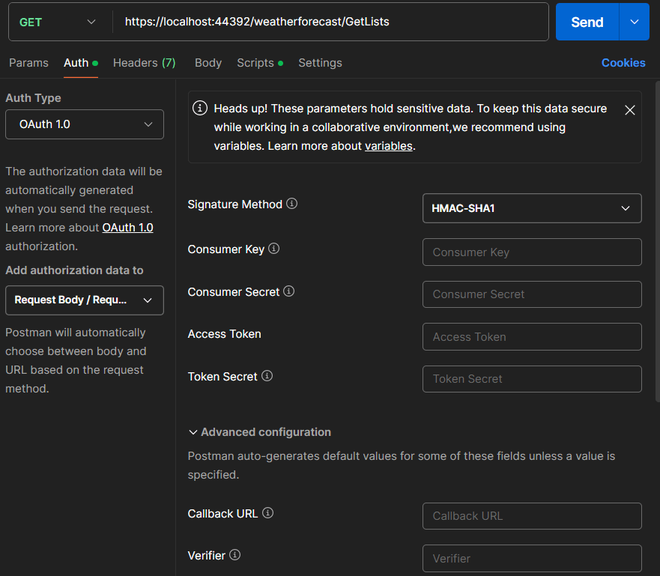This screenshot has height=576, width=660.
Task: Open the Signature Method HMAC-SHA1 dropdown
Action: [x=531, y=209]
